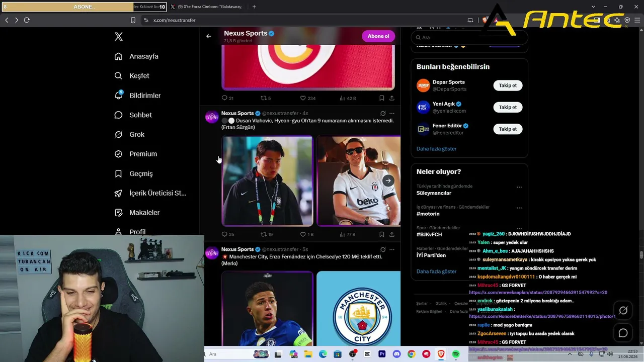Open more options on Vlahovic post

pos(392,114)
